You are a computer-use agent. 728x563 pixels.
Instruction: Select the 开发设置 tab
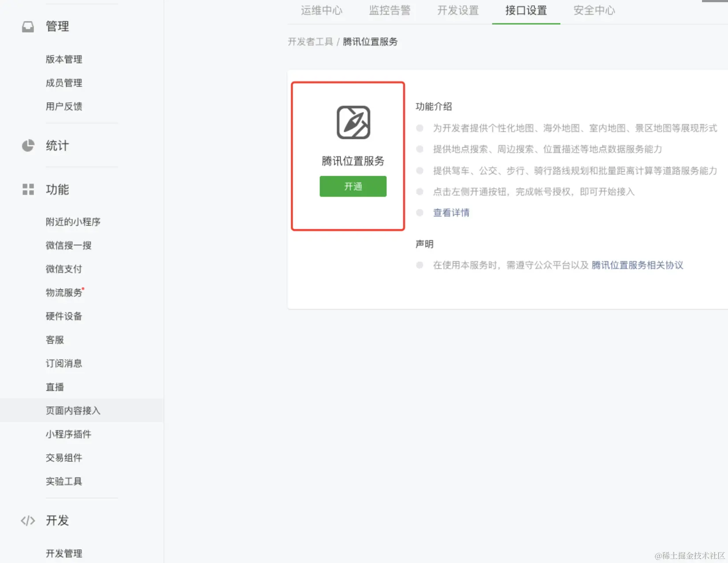point(458,11)
